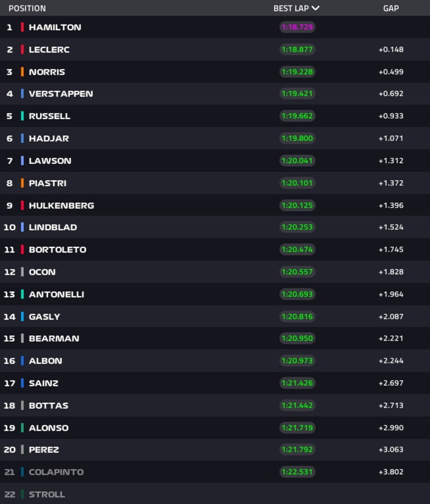
Task: Select the PIASTRI driver name
Action: 47,183
